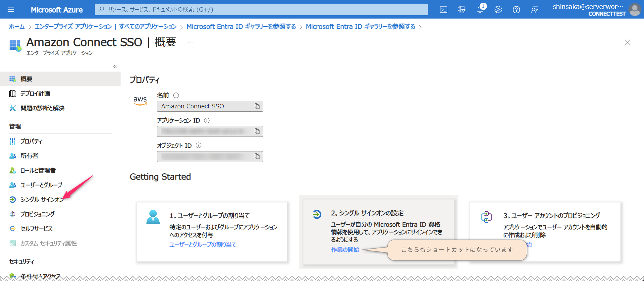644x281 pixels.
Task: Open first Microsoft Entra ID ギャラリー breadcrumb
Action: 241,27
